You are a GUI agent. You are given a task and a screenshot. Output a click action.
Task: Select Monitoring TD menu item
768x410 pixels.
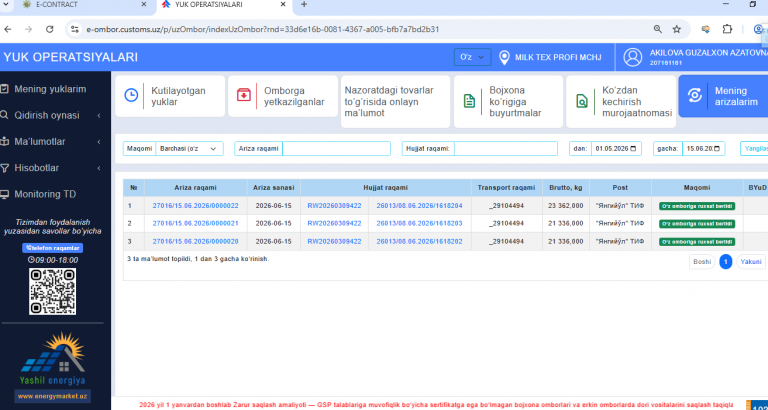click(45, 194)
